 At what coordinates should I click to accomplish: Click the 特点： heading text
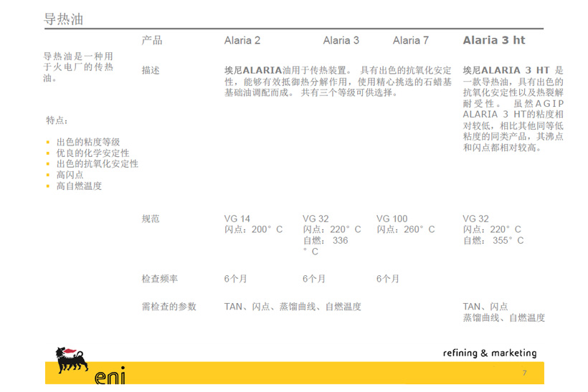click(57, 120)
